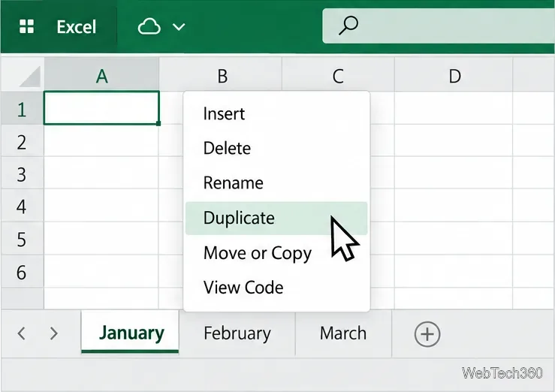Click the magnifier search icon
The height and width of the screenshot is (392, 555).
348,26
